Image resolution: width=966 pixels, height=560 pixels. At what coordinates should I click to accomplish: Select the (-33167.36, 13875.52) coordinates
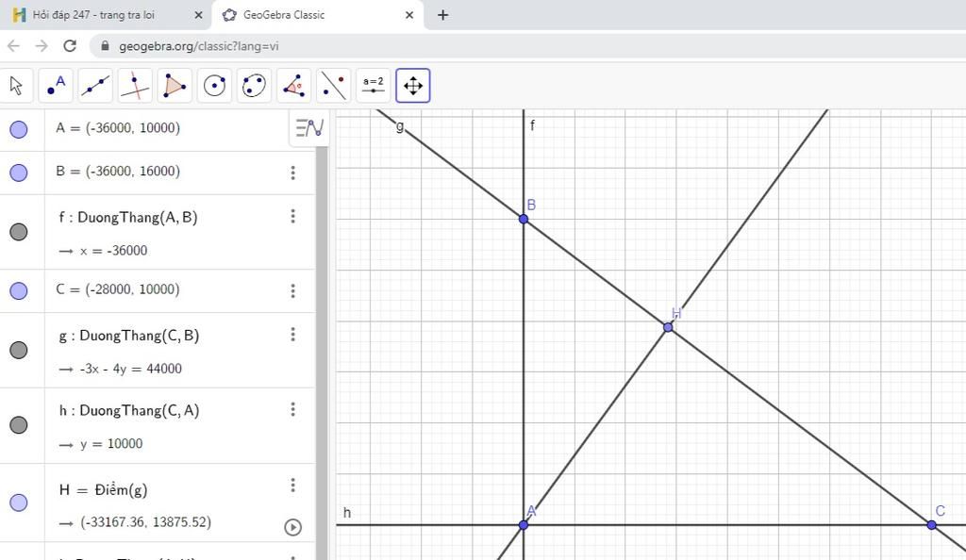145,522
